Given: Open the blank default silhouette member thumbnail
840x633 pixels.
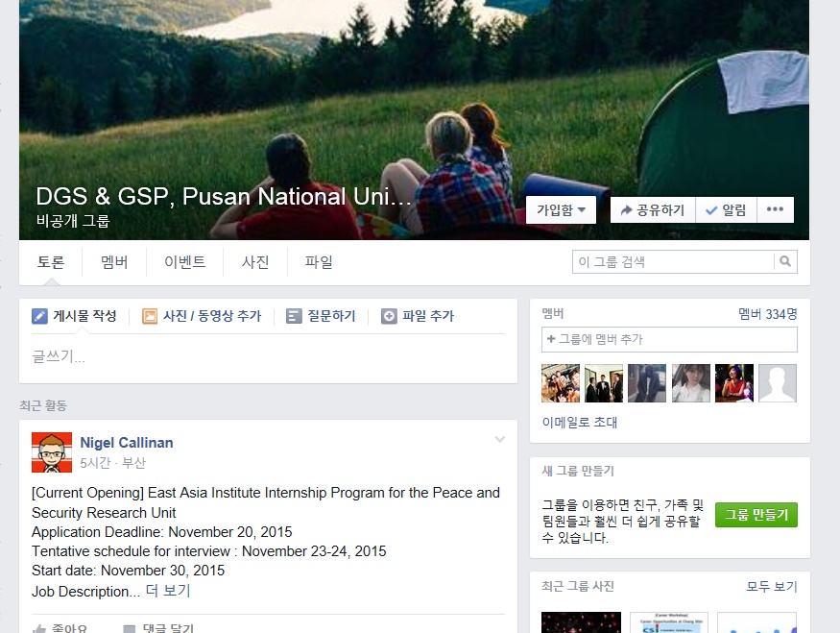Looking at the screenshot, I should [778, 383].
